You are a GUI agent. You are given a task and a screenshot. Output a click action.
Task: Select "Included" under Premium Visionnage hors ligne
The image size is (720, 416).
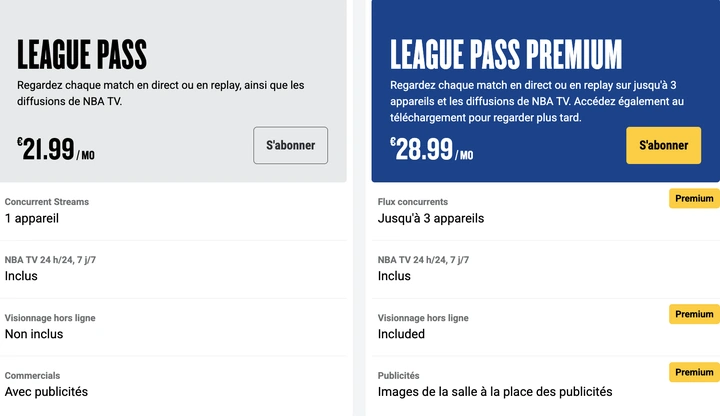[x=401, y=334]
